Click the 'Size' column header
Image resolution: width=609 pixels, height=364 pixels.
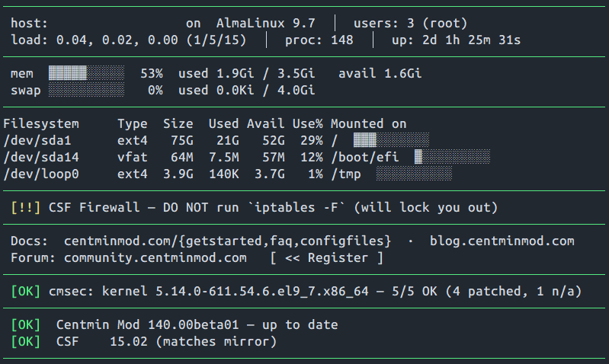[178, 124]
